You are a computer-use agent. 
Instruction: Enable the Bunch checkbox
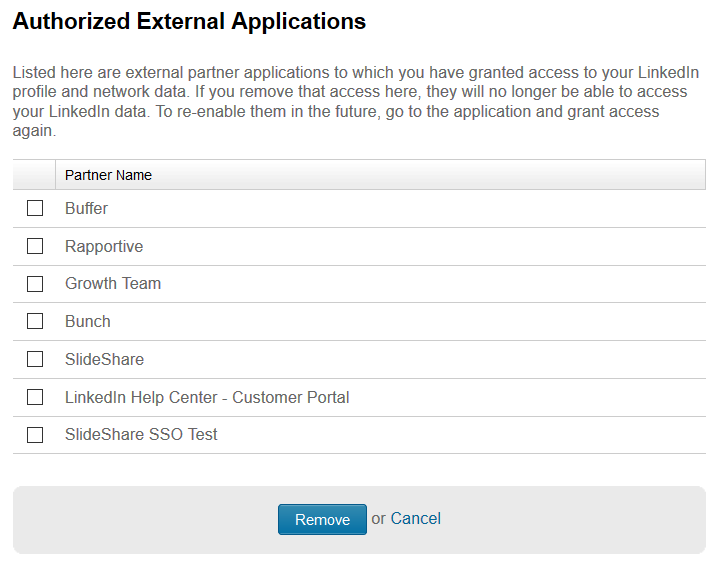pyautogui.click(x=35, y=321)
